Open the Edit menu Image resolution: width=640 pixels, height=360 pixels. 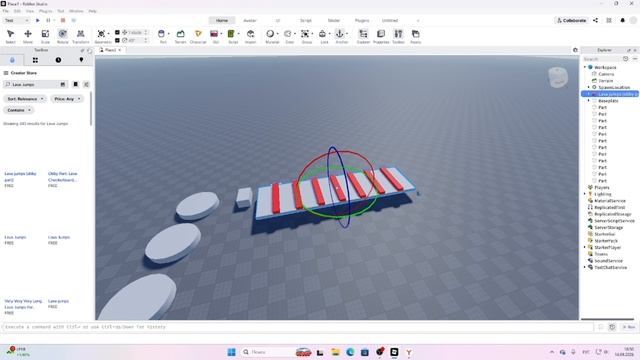[17, 11]
